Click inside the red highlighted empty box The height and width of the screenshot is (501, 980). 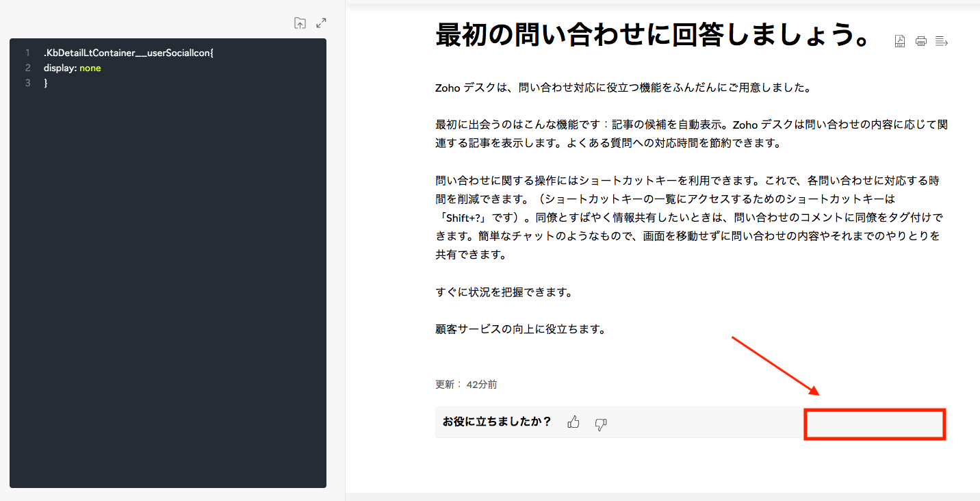click(874, 424)
